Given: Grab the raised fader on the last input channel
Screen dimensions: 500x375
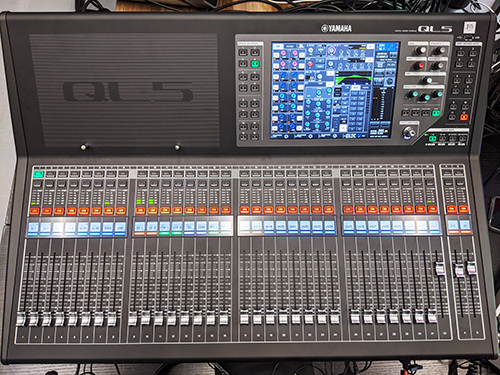Looking at the screenshot, I should click(x=440, y=269).
